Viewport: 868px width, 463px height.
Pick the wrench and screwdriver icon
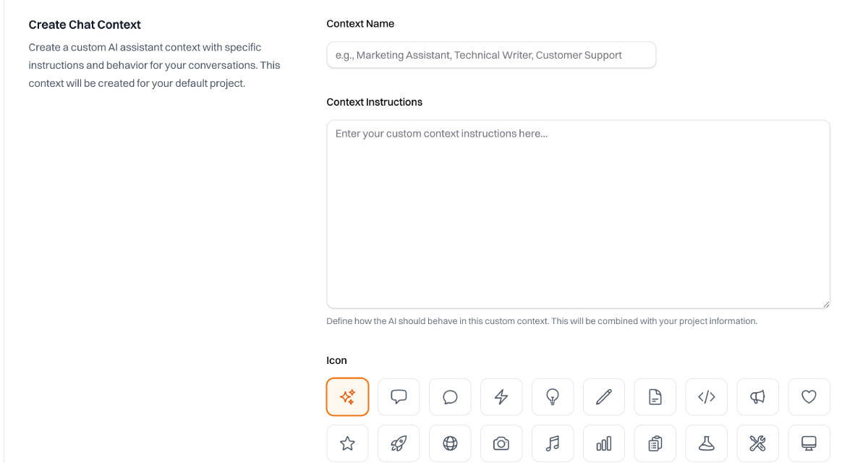[x=757, y=443]
